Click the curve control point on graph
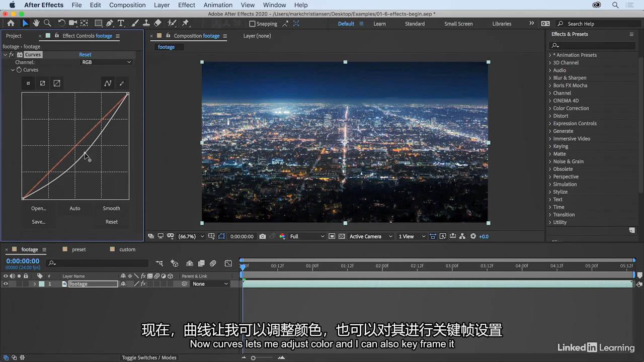 (x=84, y=153)
